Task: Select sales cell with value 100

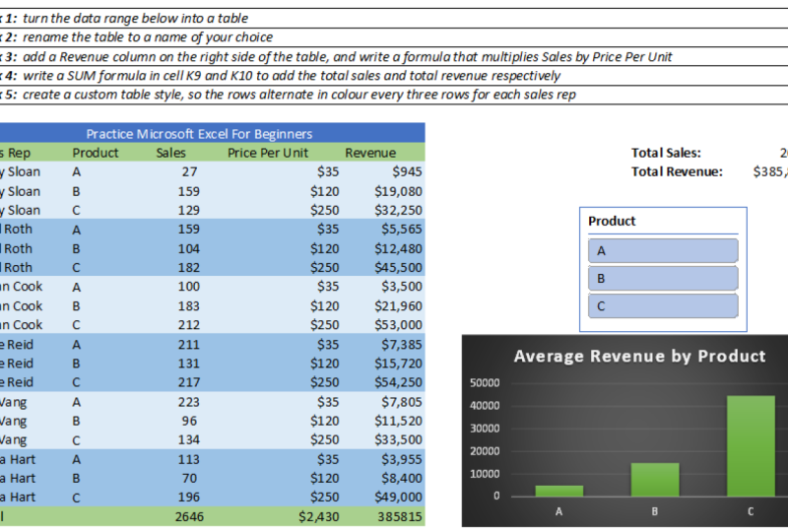Action: tap(189, 287)
